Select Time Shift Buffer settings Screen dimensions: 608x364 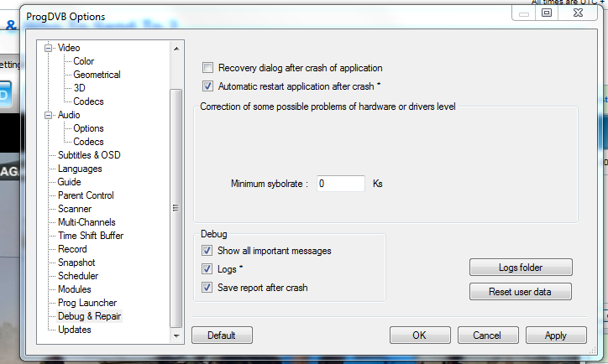(x=91, y=236)
